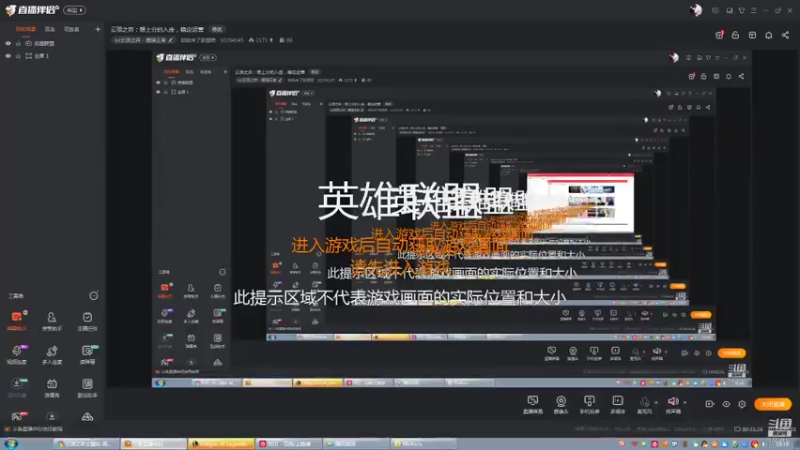800x450 pixels.
Task: Switch to the active orange scene tab
Action: [26, 29]
